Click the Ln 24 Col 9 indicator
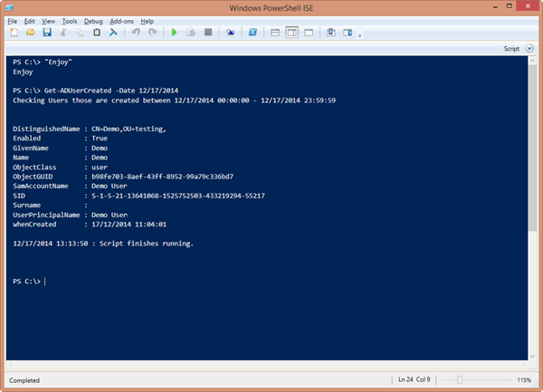The width and height of the screenshot is (543, 392). point(414,380)
